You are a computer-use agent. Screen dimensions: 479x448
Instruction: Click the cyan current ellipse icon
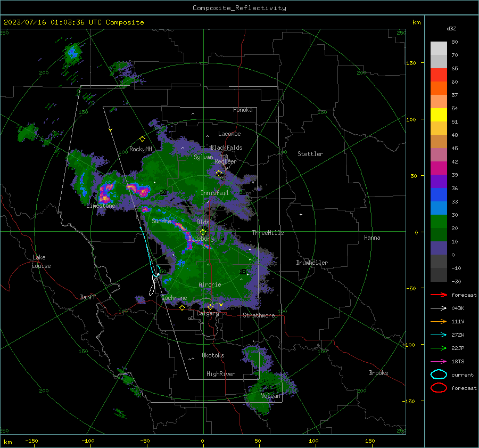click(x=439, y=374)
